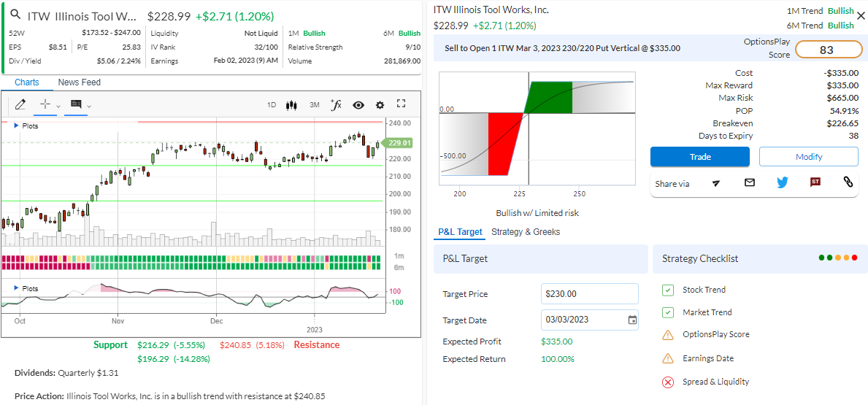Click the POP 54.91% value
The height and width of the screenshot is (405, 868).
coord(845,111)
